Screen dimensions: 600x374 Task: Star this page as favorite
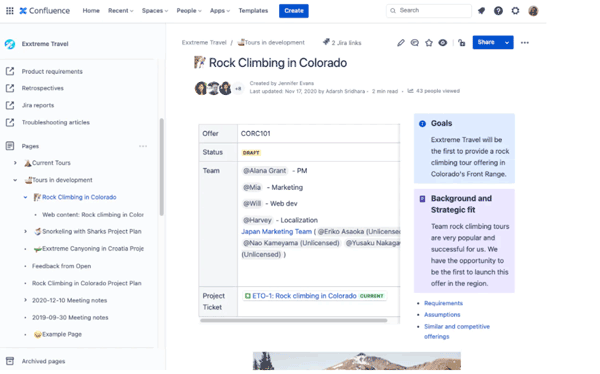pyautogui.click(x=429, y=42)
